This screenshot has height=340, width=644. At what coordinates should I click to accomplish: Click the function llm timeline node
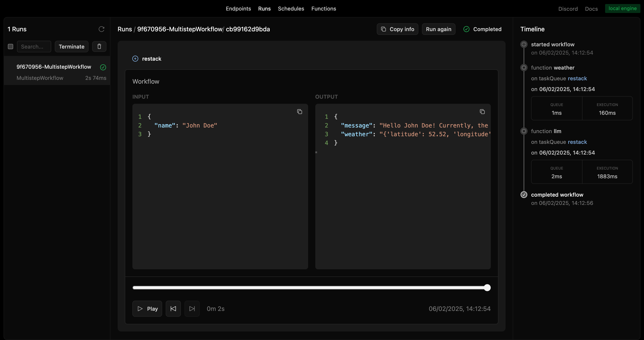(x=524, y=131)
